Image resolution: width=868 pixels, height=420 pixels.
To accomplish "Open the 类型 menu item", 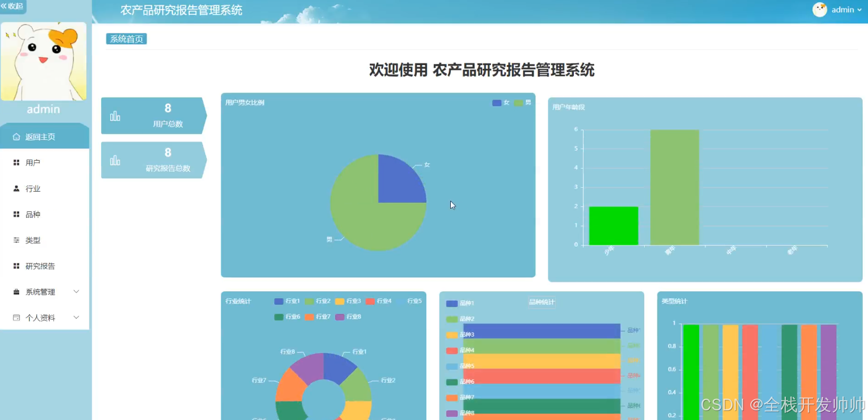I will (45, 240).
